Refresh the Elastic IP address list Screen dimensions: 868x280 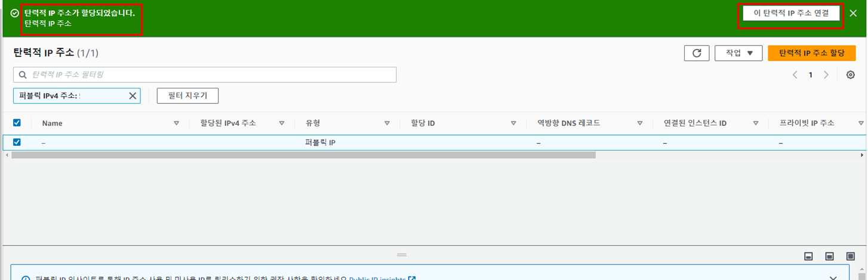click(x=697, y=53)
